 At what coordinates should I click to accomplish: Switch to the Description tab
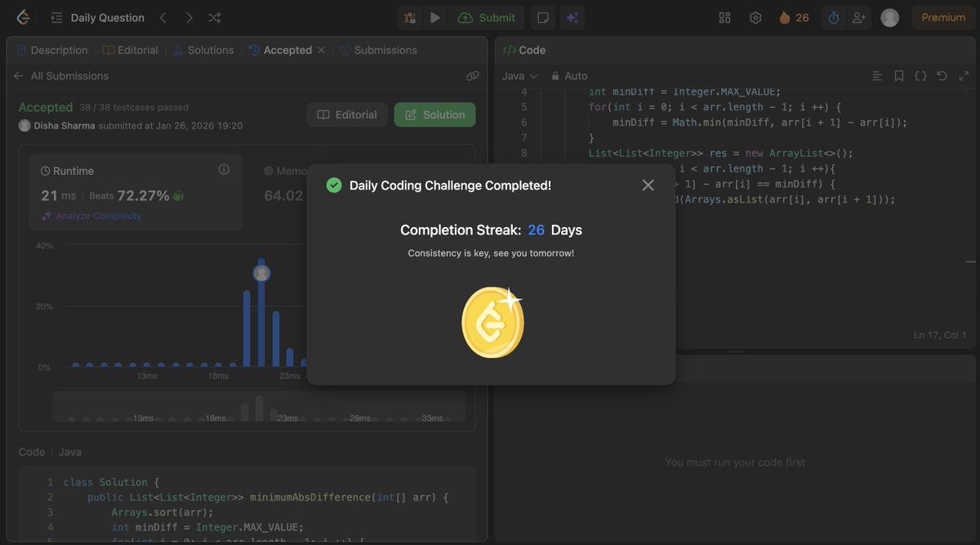point(52,50)
